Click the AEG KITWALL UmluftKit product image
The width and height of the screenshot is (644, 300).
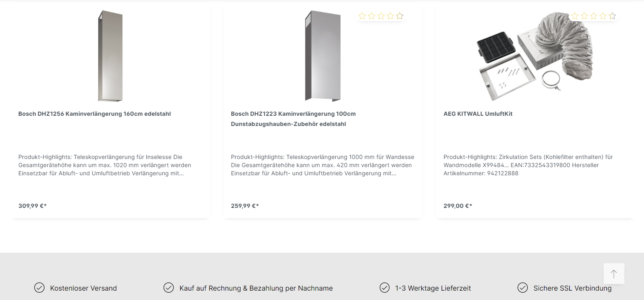click(535, 56)
